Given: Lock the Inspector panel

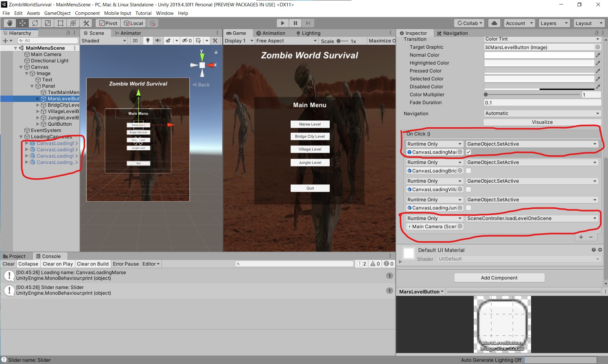Looking at the screenshot, I should [x=597, y=33].
